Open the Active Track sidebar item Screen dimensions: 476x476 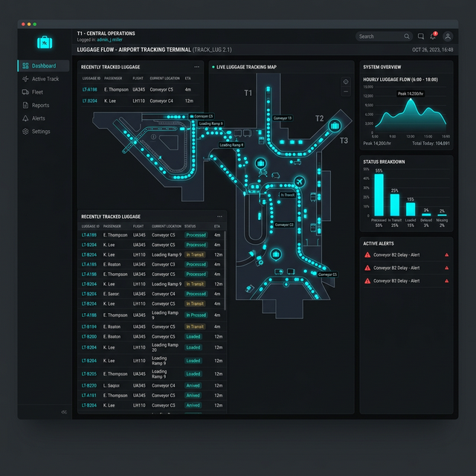click(45, 79)
